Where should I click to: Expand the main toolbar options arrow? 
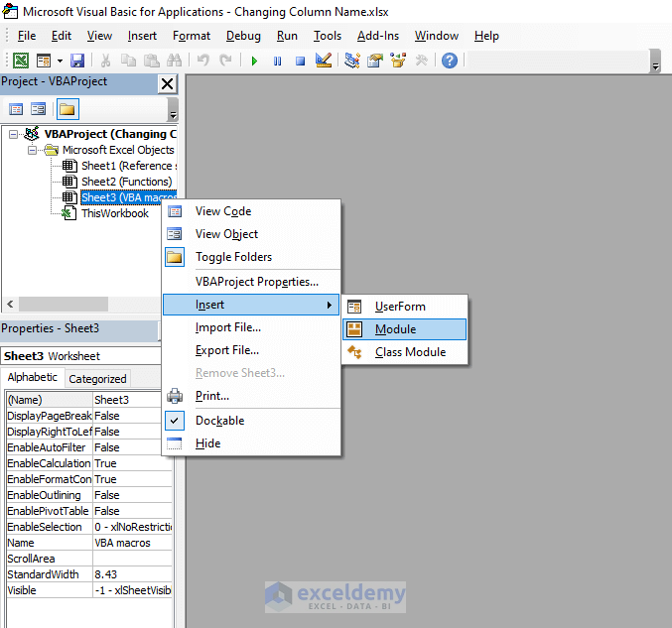pos(655,62)
